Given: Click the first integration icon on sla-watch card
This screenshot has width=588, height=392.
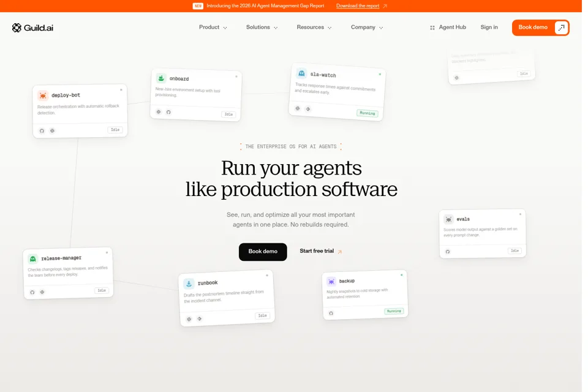Looking at the screenshot, I should tap(298, 108).
